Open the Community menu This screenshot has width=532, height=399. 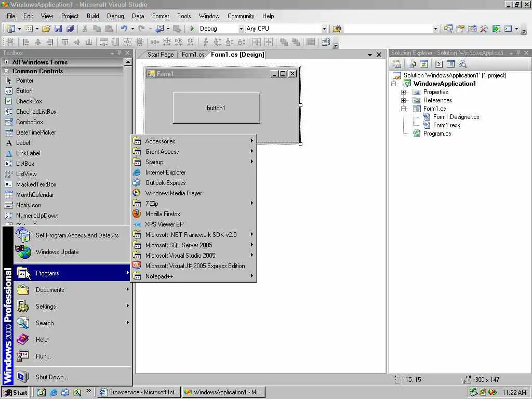[x=241, y=16]
